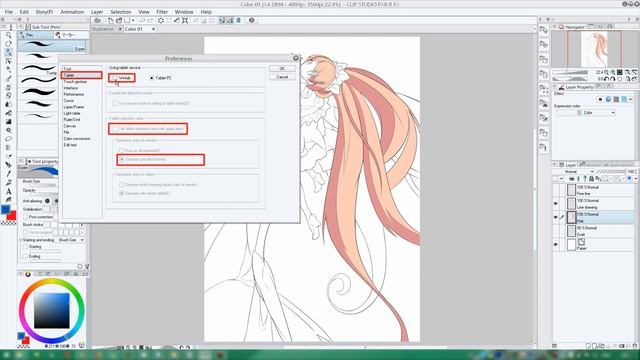Select the Turnip pen brush preset
This screenshot has height=360, width=640.
39,69
